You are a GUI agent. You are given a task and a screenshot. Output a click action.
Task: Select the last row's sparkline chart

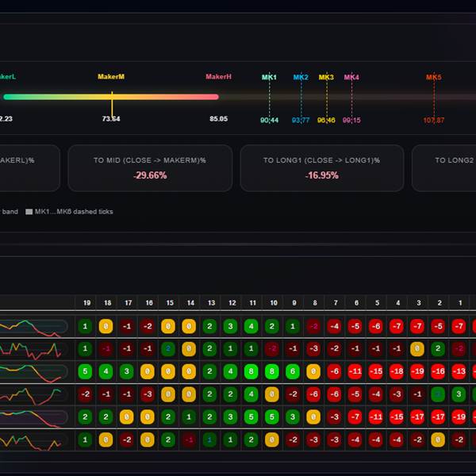point(33,440)
